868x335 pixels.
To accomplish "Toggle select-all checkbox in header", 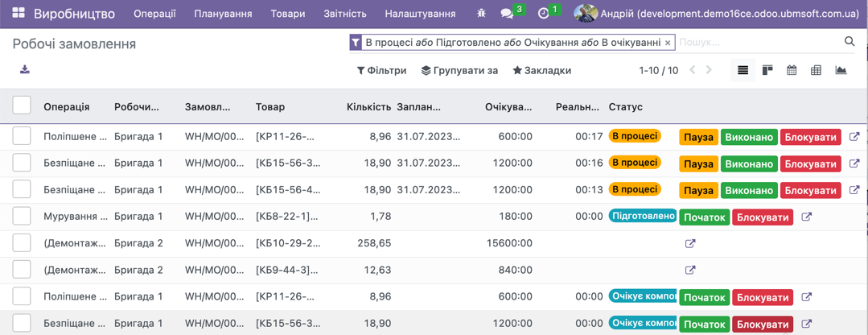I will click(x=22, y=105).
